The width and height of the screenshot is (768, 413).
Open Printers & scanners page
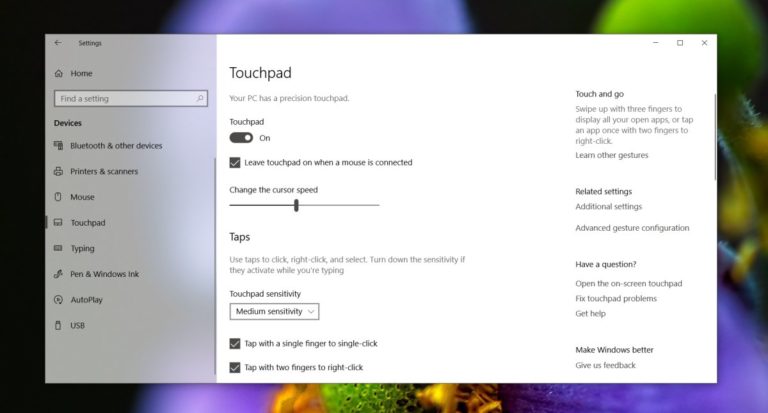coord(104,171)
